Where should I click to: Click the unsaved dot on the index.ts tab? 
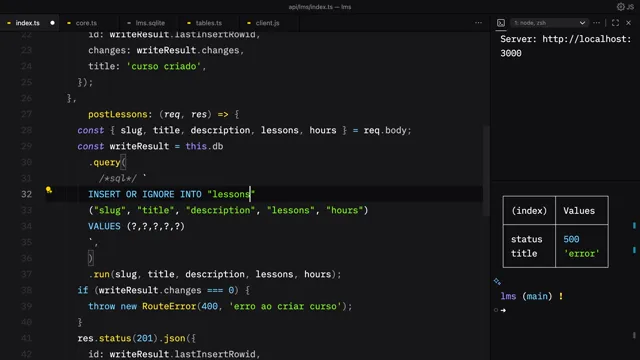pos(52,23)
